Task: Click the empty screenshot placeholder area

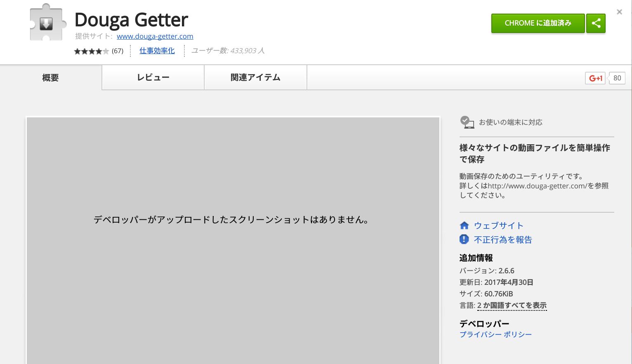Action: pyautogui.click(x=233, y=241)
